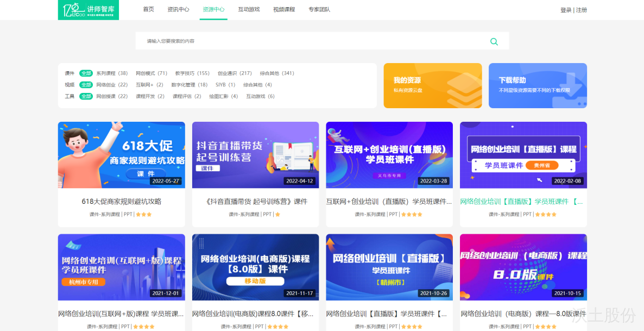Image resolution: width=644 pixels, height=331 pixels.
Task: Focus the search input field
Action: (x=310, y=41)
